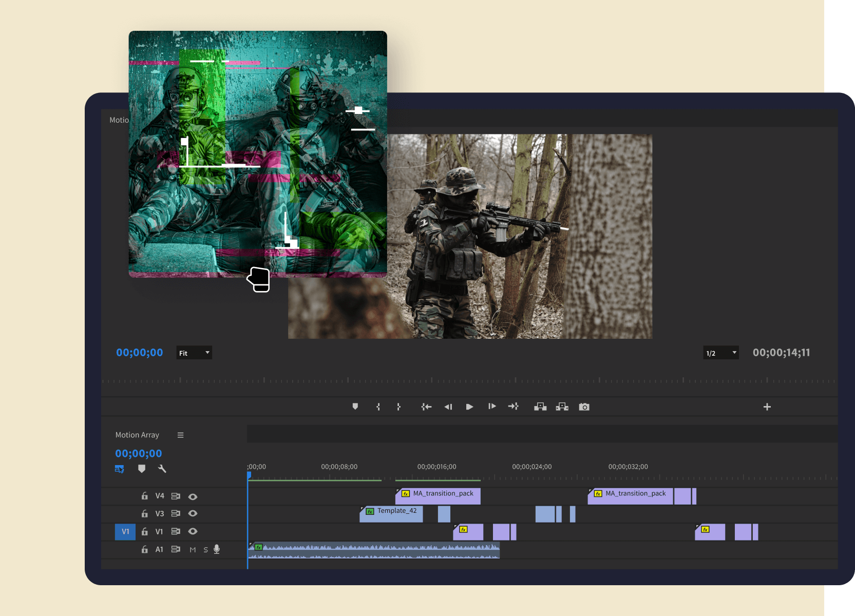
Task: Click the Mark Out icon
Action: coord(399,407)
